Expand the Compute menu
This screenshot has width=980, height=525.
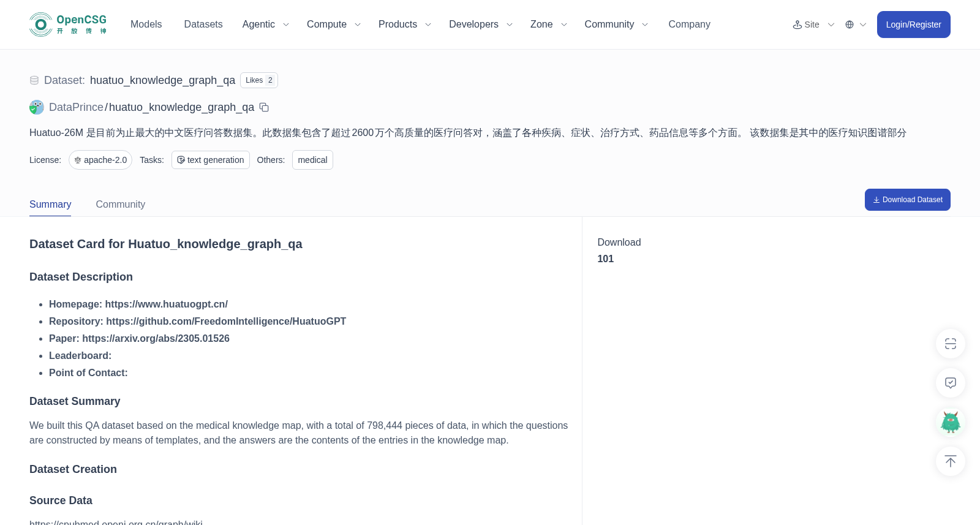point(334,25)
